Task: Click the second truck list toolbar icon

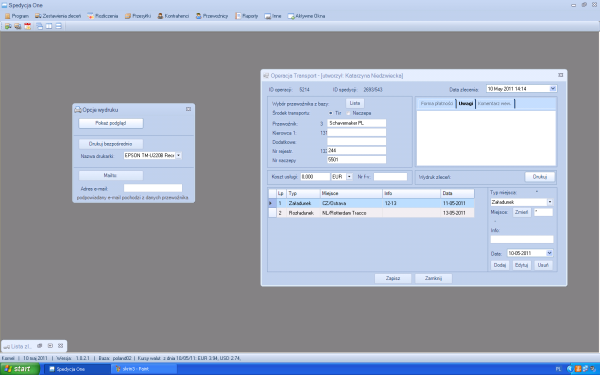Action: tap(18, 26)
